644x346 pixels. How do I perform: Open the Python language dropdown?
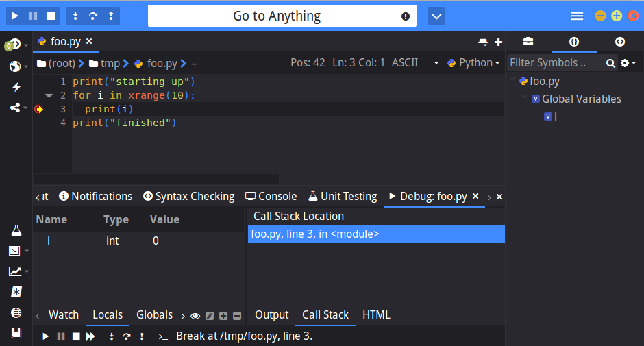click(473, 63)
